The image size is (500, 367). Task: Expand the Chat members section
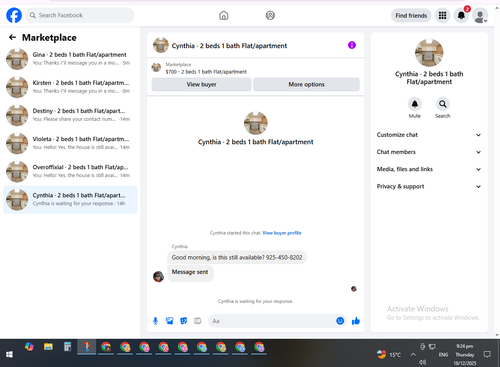tap(429, 152)
